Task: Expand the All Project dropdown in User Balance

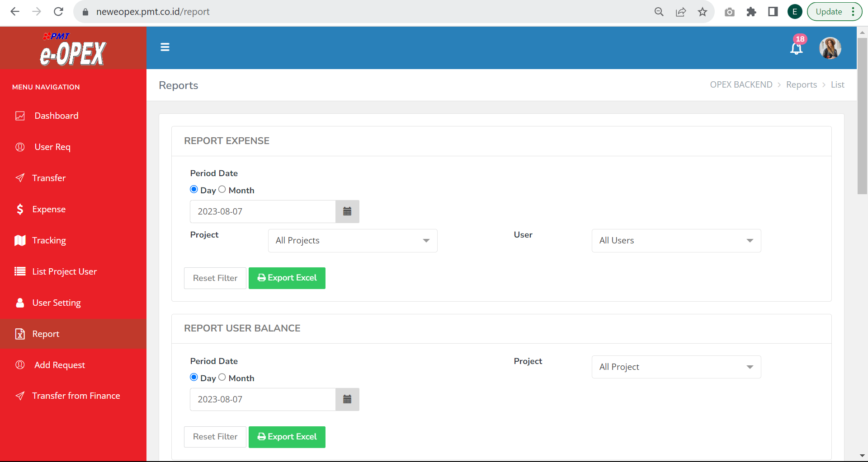Action: 676,367
